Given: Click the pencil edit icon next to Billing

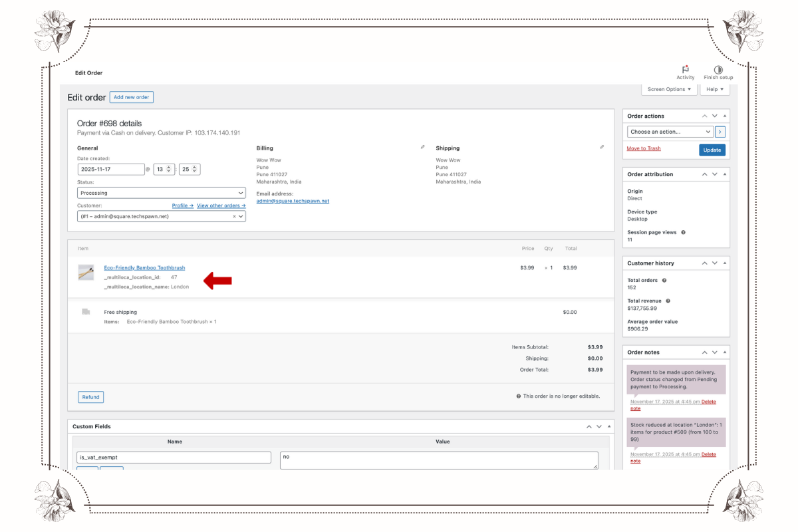Looking at the screenshot, I should [x=424, y=146].
